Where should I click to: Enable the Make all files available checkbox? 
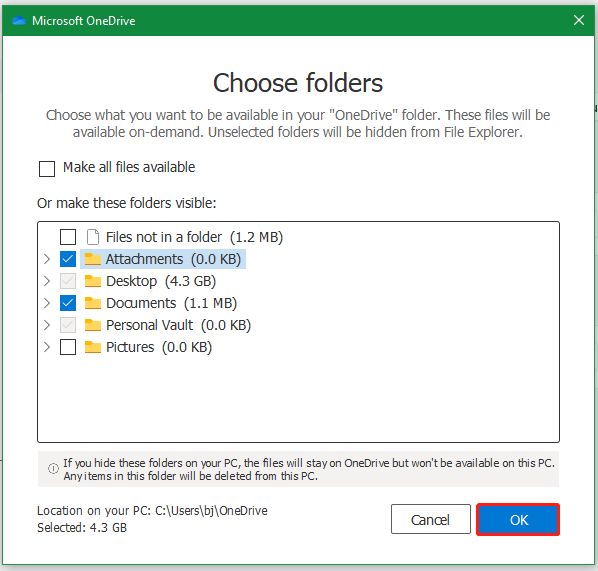(47, 169)
